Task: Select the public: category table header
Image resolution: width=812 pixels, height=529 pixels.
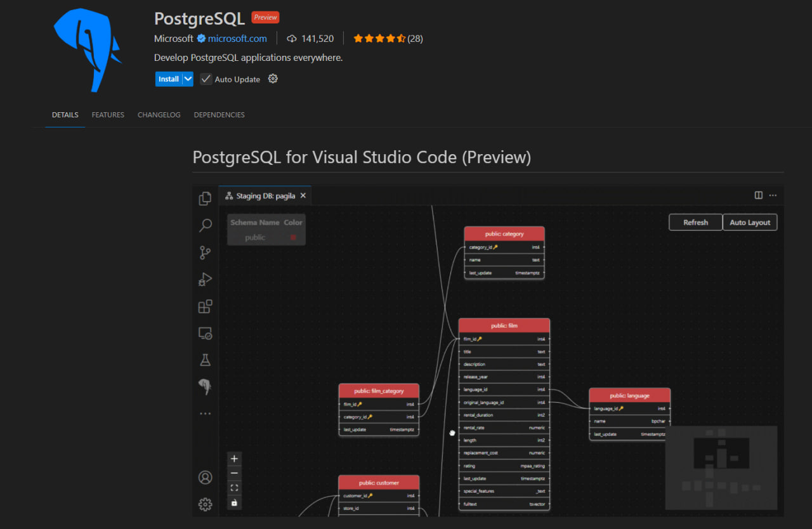Action: click(504, 233)
